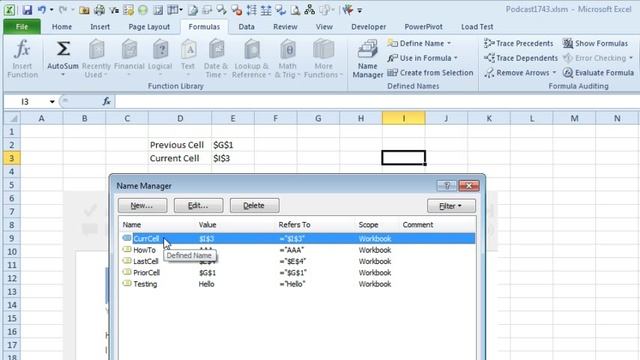Switch to the Insert tab
The width and height of the screenshot is (640, 360).
[100, 27]
